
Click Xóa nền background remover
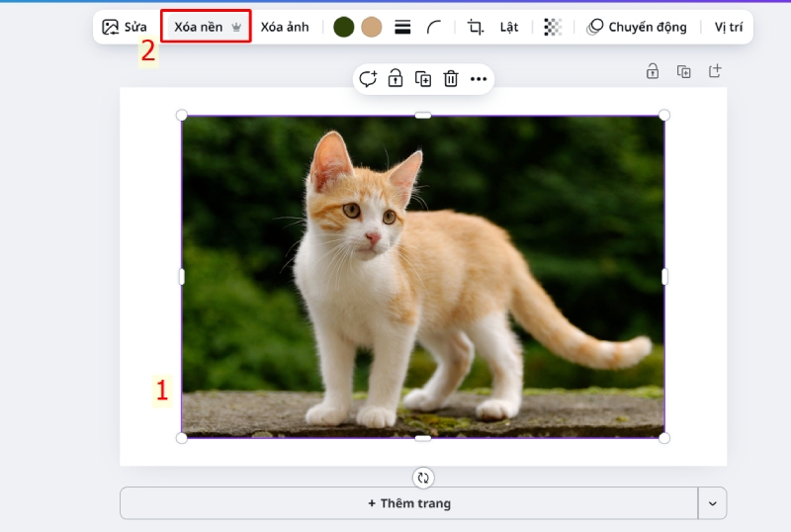coord(207,27)
